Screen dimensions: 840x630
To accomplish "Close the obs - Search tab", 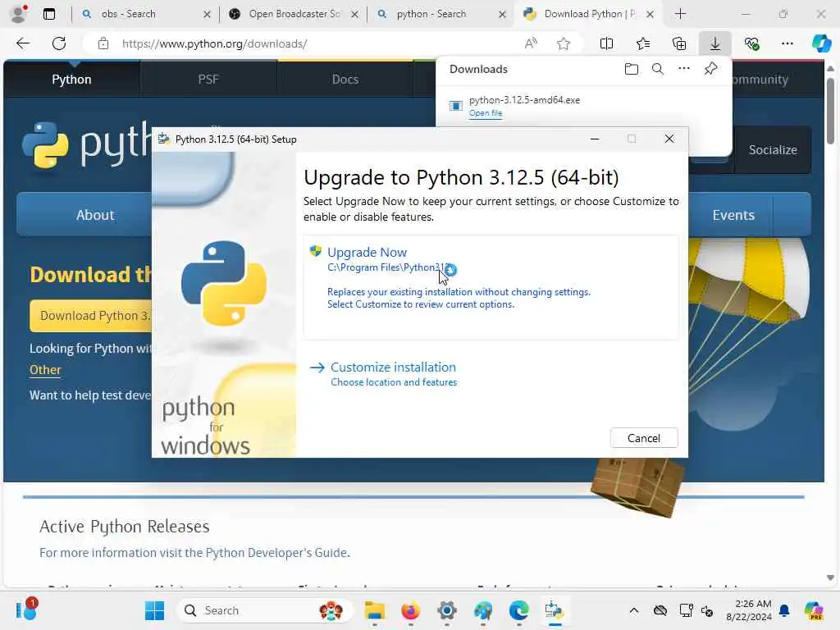I will pos(207,15).
